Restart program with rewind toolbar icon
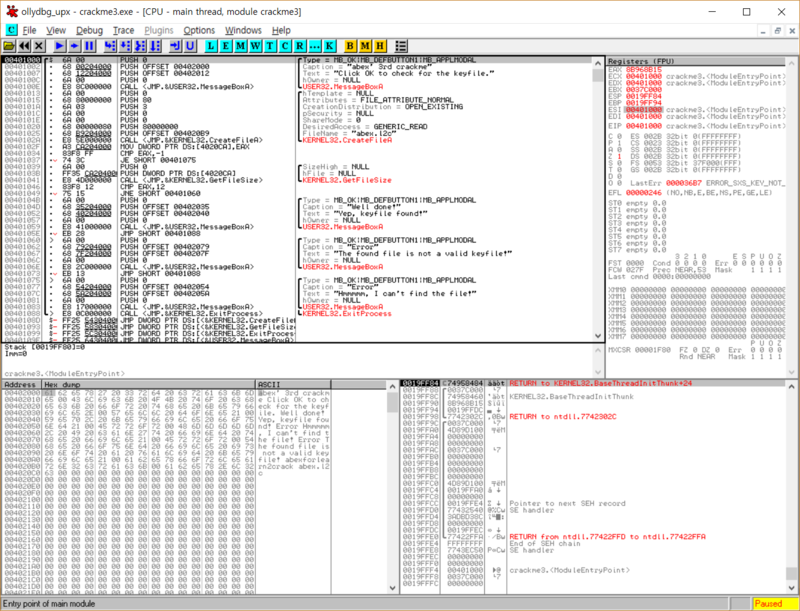 click(x=24, y=46)
